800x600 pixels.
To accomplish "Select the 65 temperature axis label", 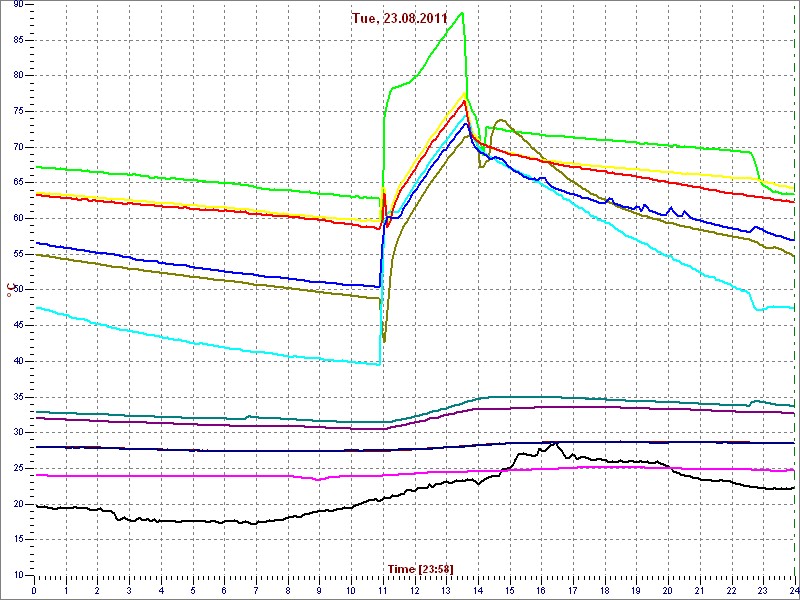I will click(18, 183).
